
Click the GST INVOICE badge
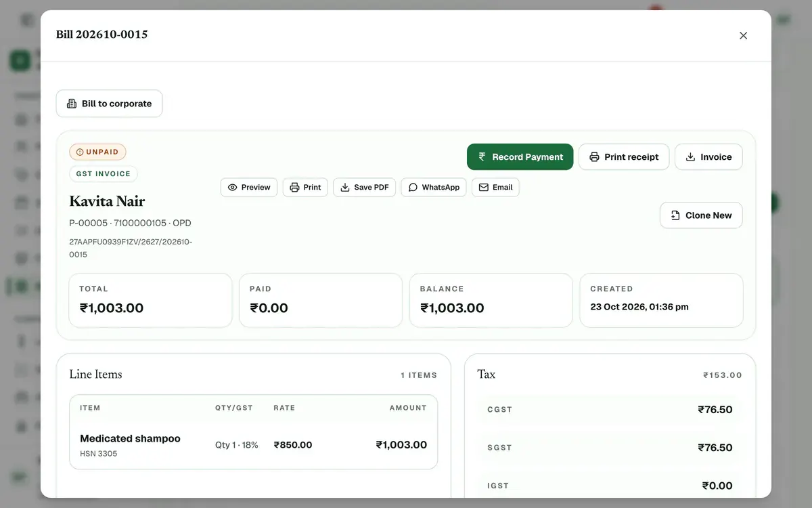point(104,174)
